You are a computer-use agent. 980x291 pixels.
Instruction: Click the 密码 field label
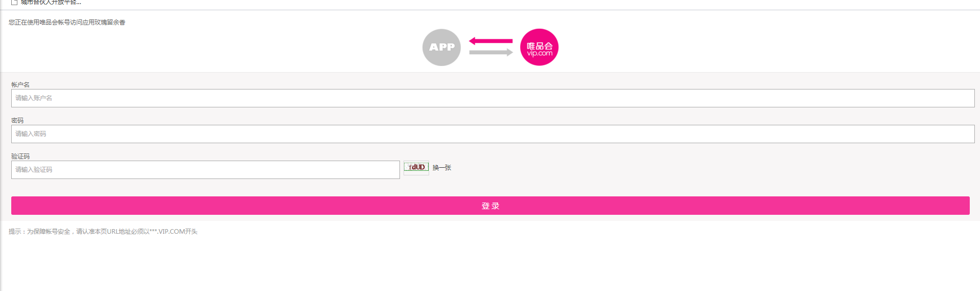17,121
